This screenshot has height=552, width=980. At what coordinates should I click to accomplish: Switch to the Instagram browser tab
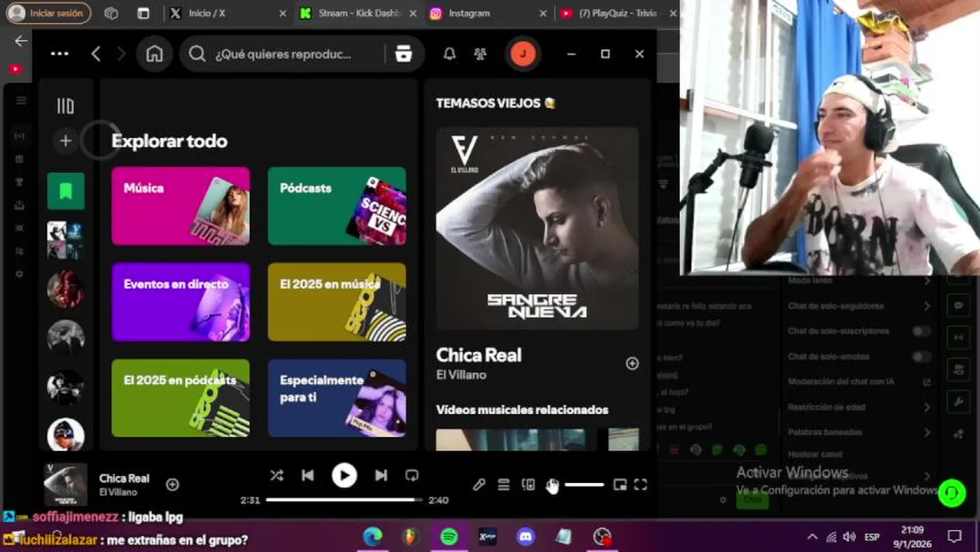click(488, 13)
